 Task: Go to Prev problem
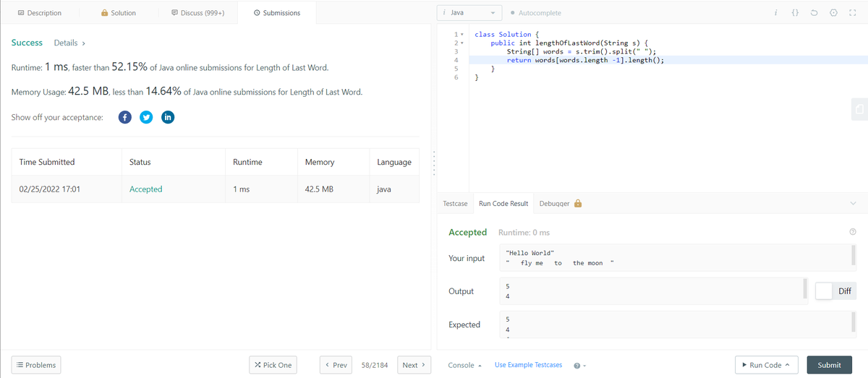337,365
